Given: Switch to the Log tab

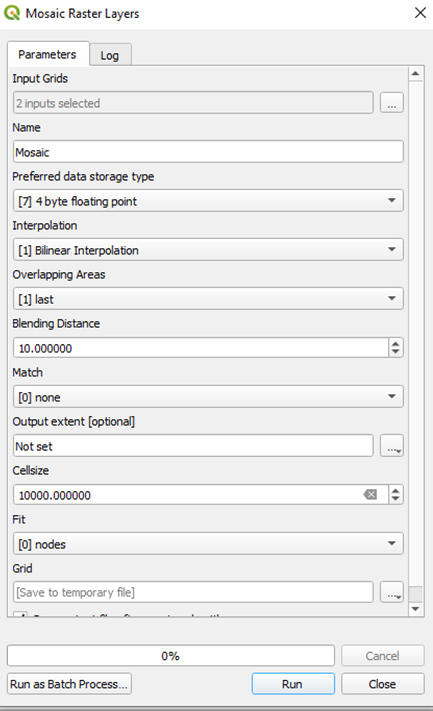Looking at the screenshot, I should pos(110,55).
